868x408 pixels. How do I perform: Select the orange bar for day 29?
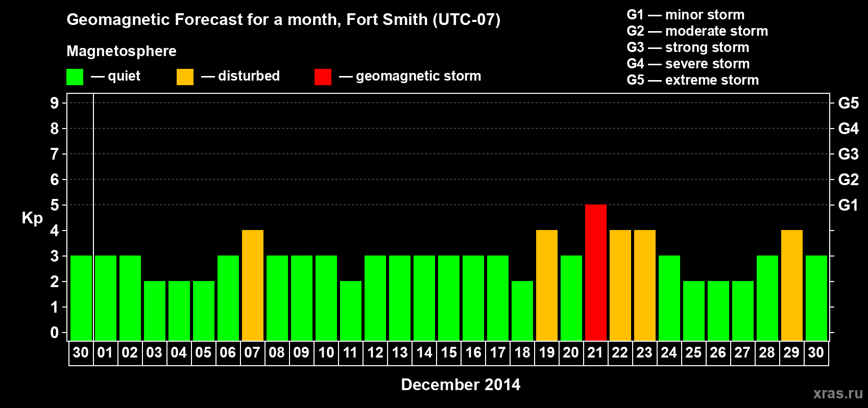point(792,285)
